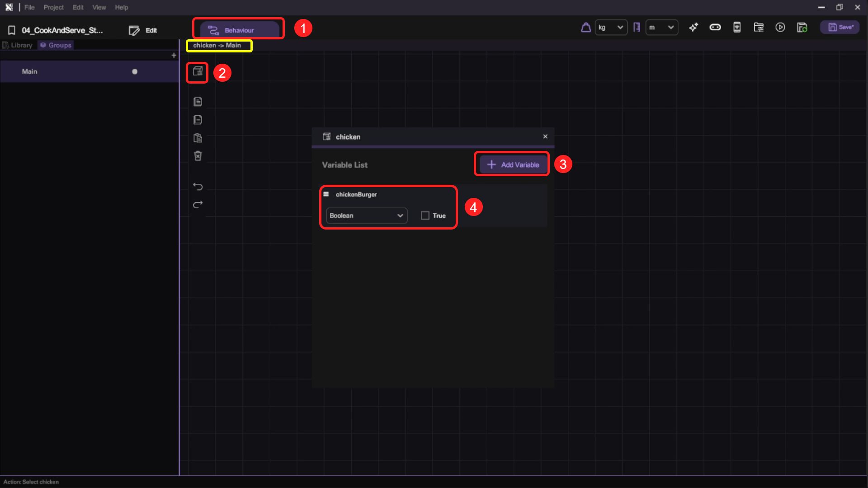Tick the True checkbox for chickenBurger
Image resolution: width=868 pixels, height=488 pixels.
tap(425, 216)
